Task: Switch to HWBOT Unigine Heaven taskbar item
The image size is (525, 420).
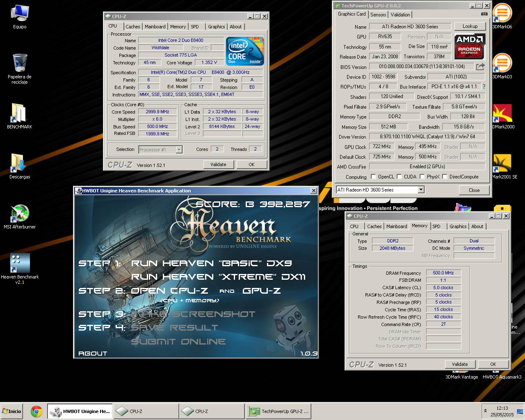Action: [80, 411]
